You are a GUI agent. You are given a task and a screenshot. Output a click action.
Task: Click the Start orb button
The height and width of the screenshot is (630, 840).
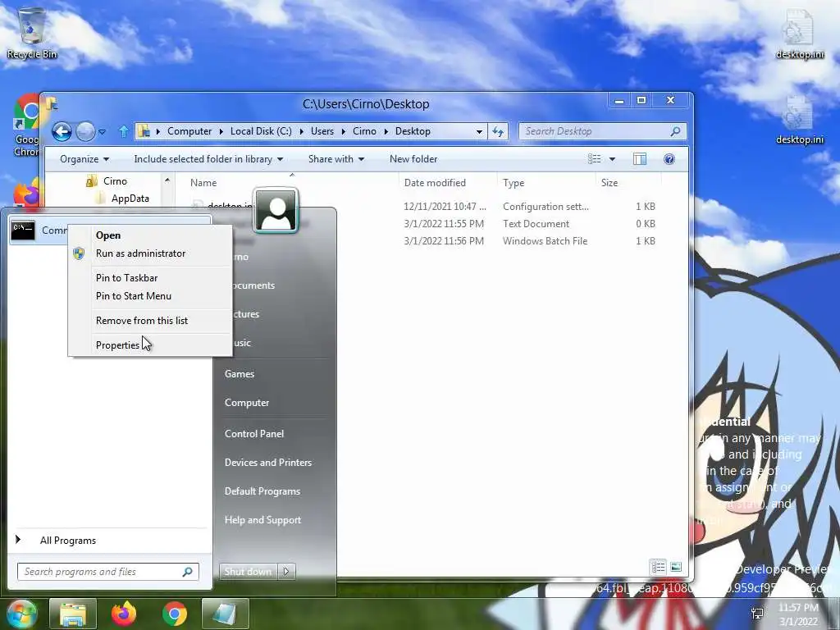[21, 614]
